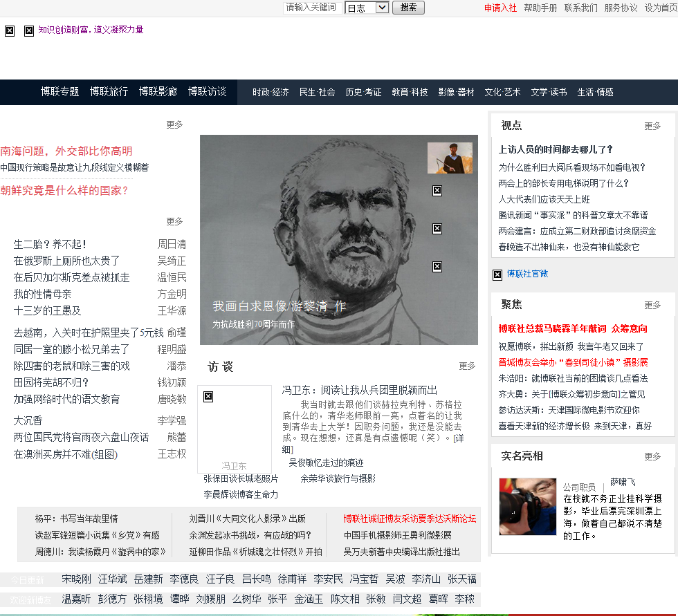Select the 生活·情感 category
Screen dimensions: 678x616
pos(595,92)
